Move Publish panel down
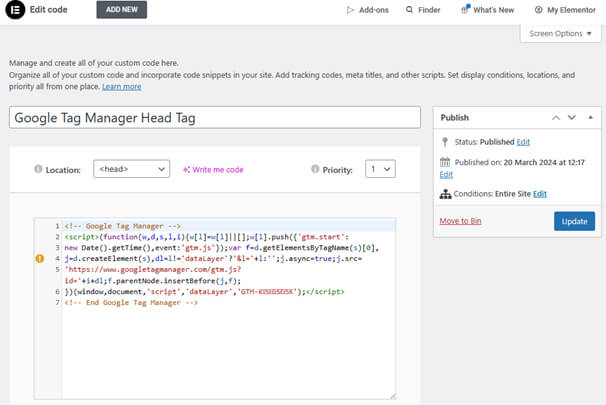Screen dimensions: 606x405 click(x=572, y=117)
